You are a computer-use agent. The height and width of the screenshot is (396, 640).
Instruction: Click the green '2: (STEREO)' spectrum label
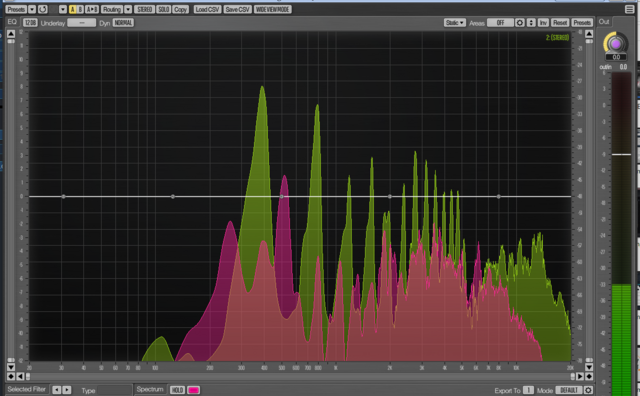[557, 38]
